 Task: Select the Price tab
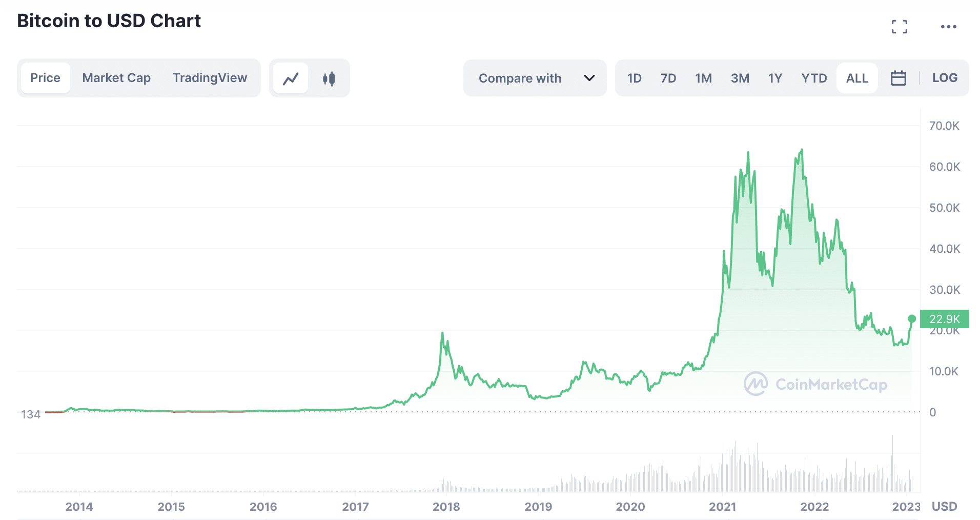click(x=45, y=78)
